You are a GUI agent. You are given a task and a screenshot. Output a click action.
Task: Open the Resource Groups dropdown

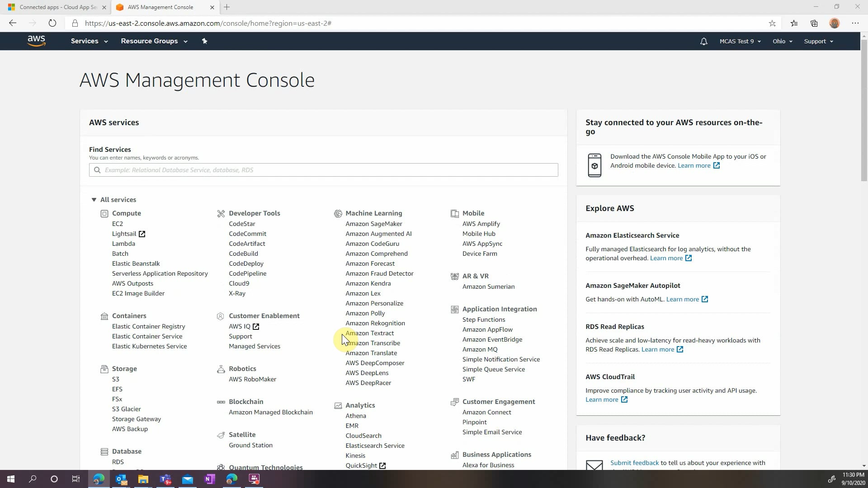(154, 41)
